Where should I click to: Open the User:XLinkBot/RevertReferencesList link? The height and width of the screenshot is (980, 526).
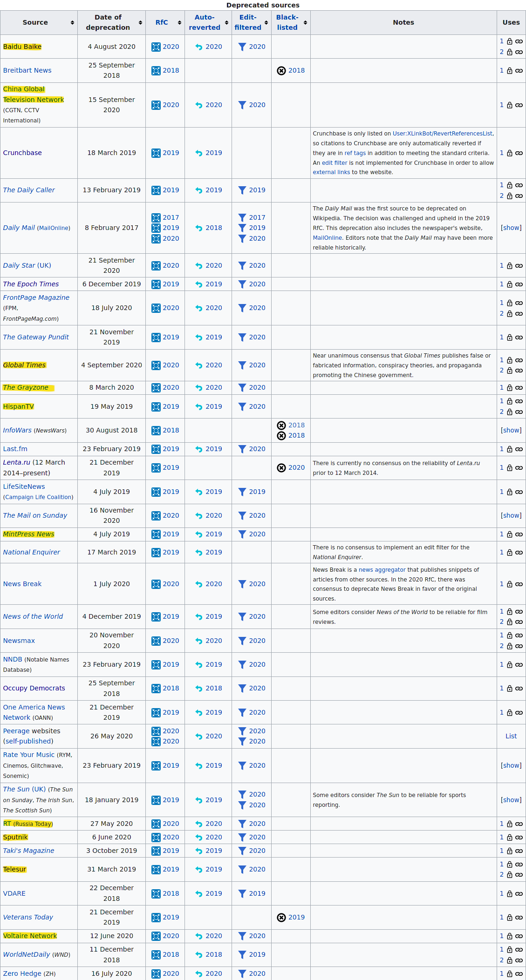click(x=443, y=134)
